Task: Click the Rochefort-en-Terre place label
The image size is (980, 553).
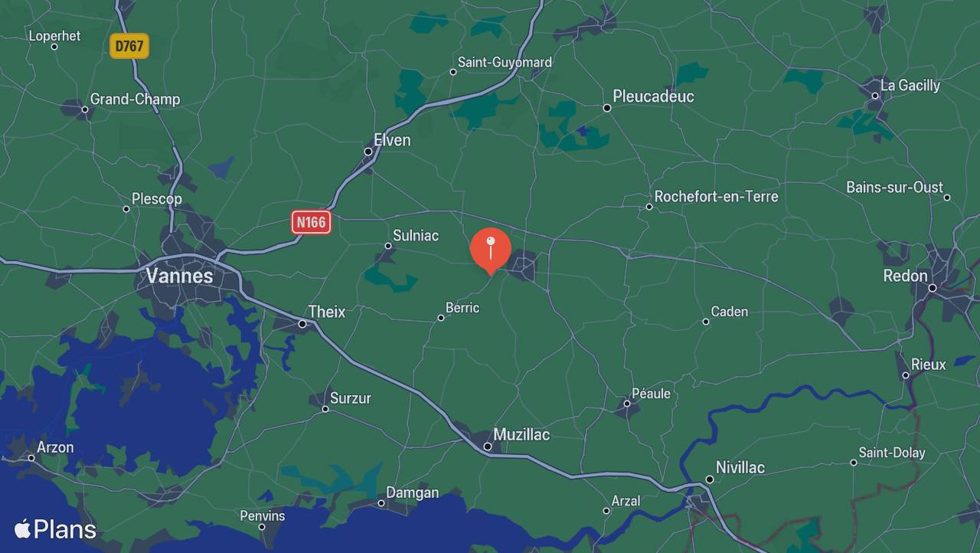Action: 717,197
